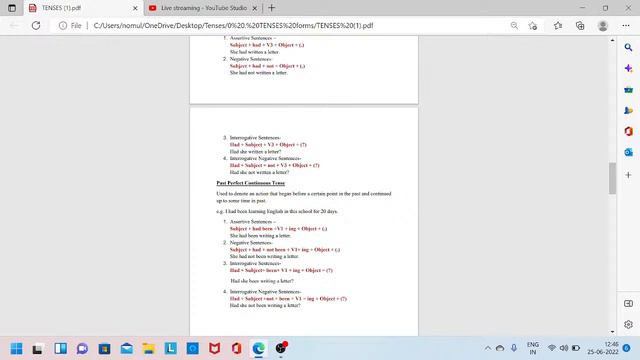Image resolution: width=640 pixels, height=360 pixels.
Task: Close the YouTube Studio tab
Action: pyautogui.click(x=255, y=8)
